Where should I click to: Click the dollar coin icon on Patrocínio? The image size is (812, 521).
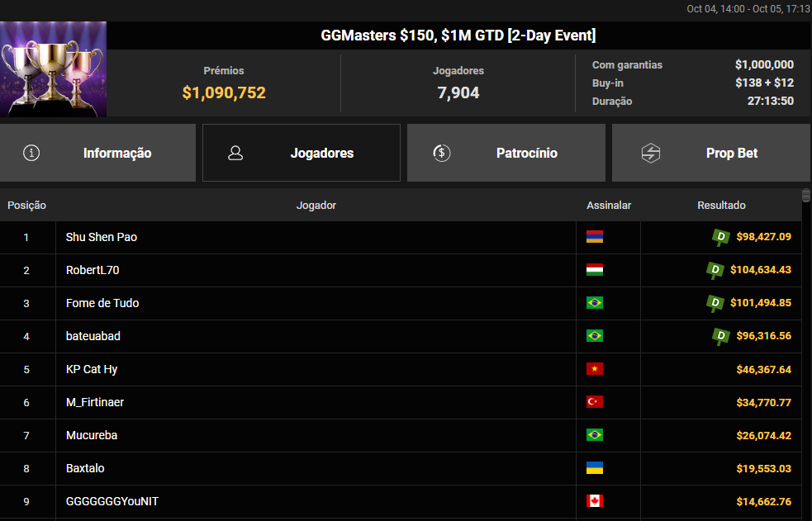442,153
